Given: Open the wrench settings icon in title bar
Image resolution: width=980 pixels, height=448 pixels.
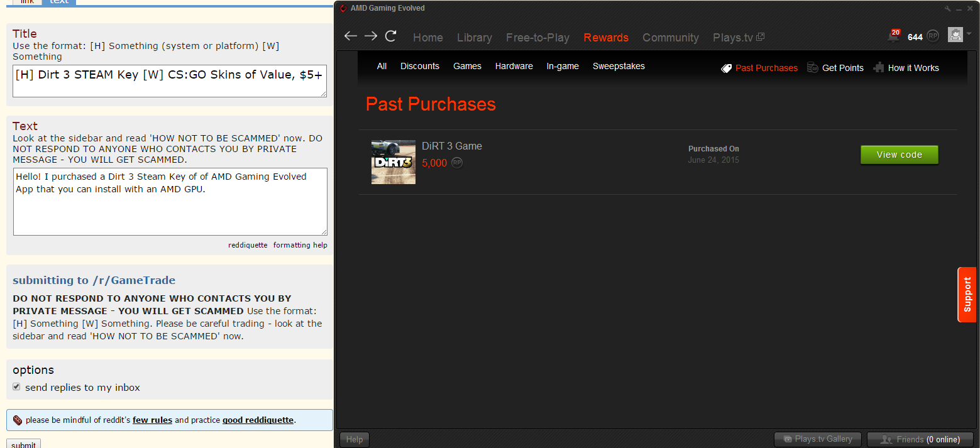Looking at the screenshot, I should pos(948,9).
